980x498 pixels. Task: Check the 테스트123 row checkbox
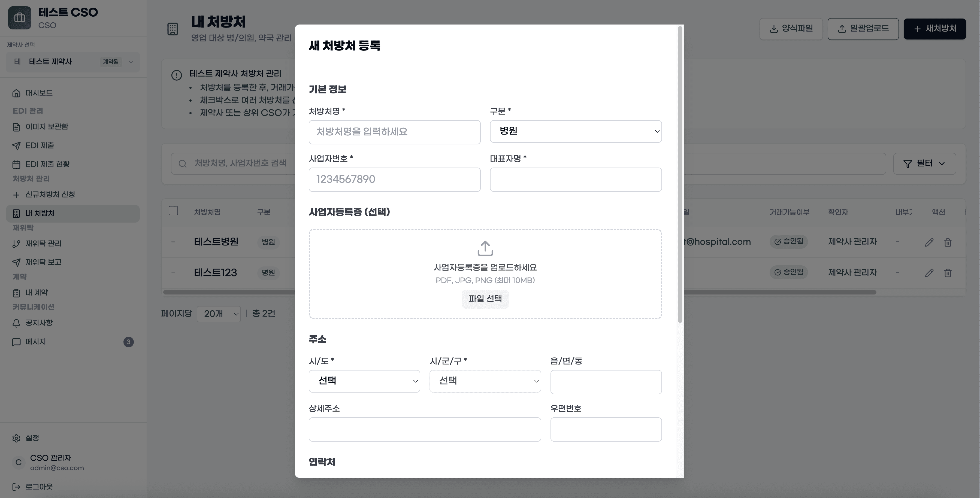173,273
